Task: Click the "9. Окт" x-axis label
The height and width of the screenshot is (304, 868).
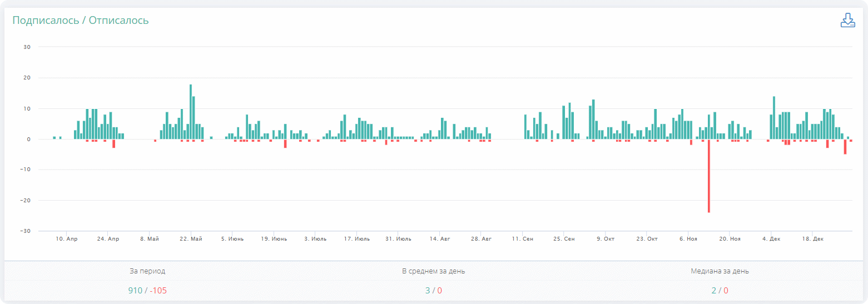Action: [x=605, y=239]
